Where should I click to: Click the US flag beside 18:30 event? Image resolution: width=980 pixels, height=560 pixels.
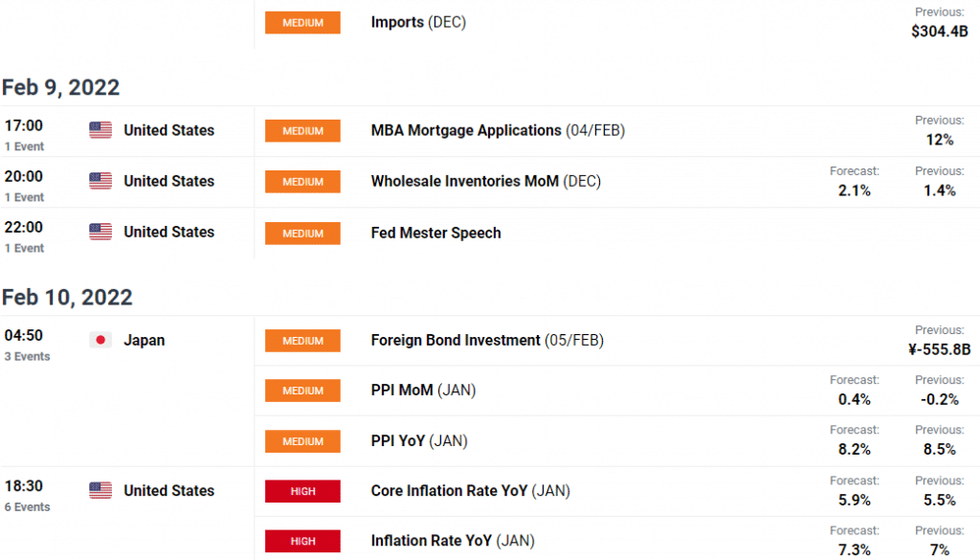(x=100, y=490)
